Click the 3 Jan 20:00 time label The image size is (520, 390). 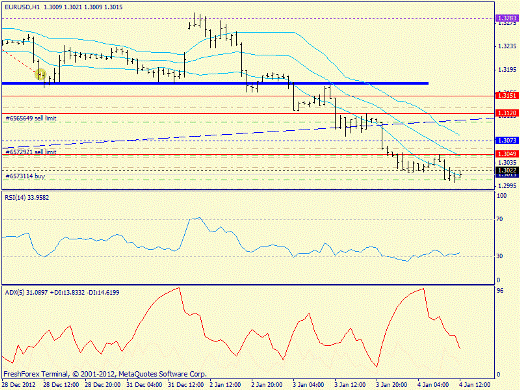392,385
